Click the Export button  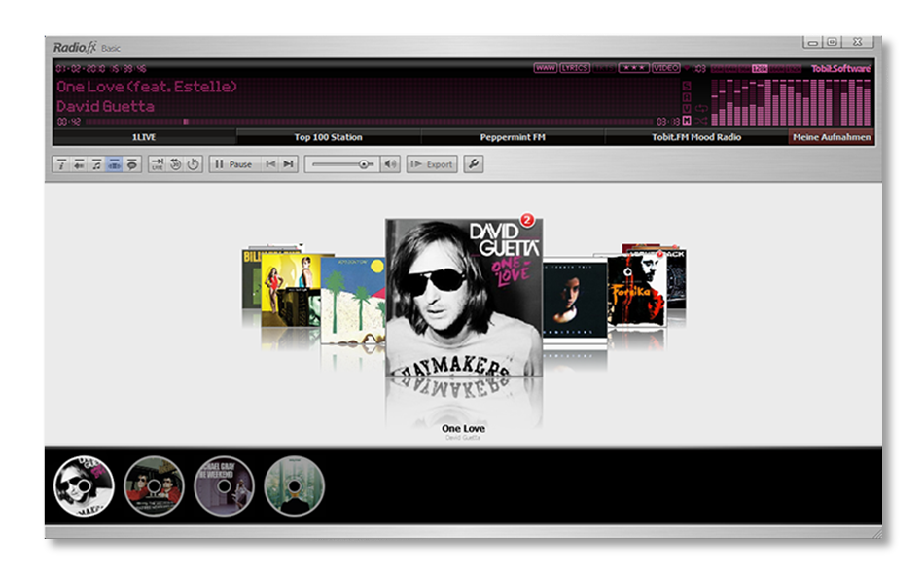pyautogui.click(x=432, y=164)
